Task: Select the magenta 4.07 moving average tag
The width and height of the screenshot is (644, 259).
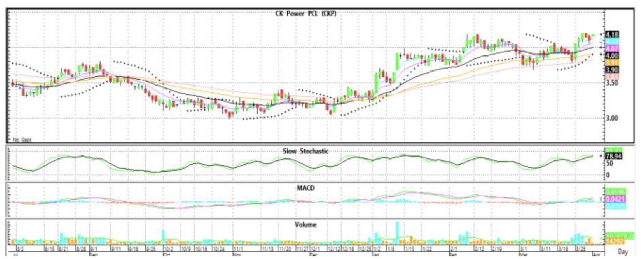Action: 613,48
